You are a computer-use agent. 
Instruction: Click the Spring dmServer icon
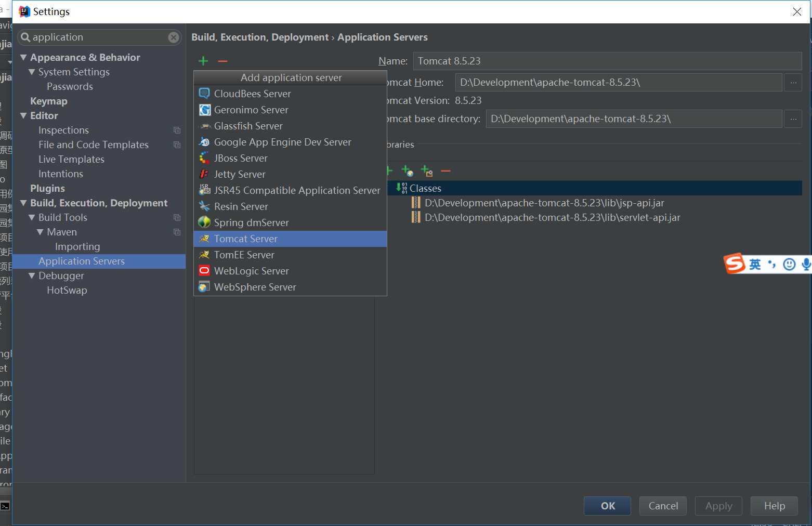pyautogui.click(x=205, y=222)
